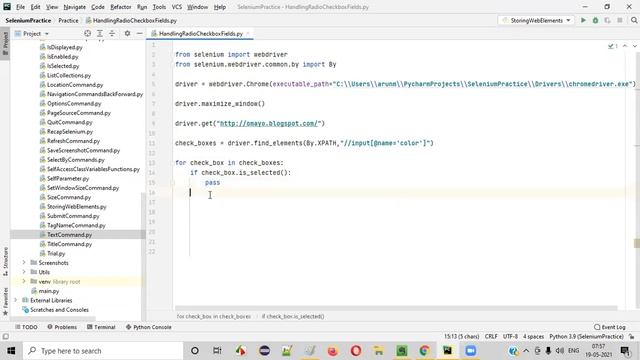The height and width of the screenshot is (360, 640).
Task: Open Project panel settings gear
Action: (127, 33)
